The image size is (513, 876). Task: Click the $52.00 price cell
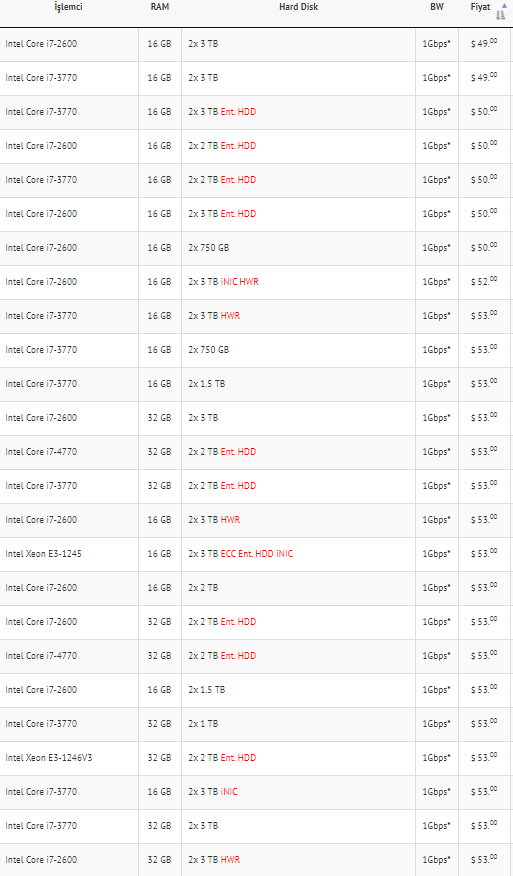[x=484, y=282]
